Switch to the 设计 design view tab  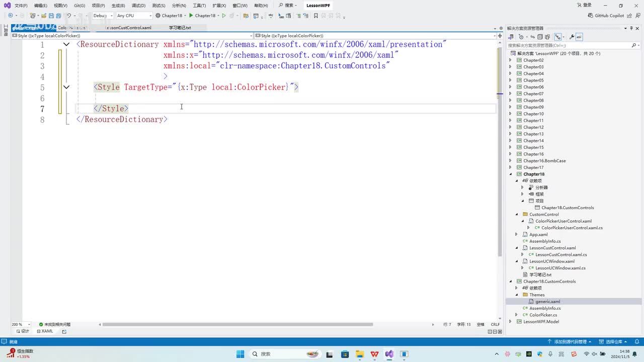pos(22,331)
